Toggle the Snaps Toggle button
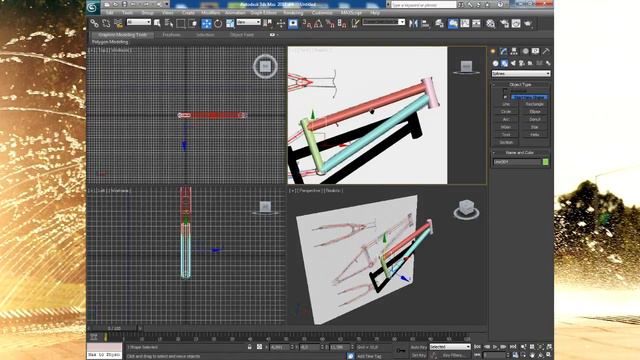 pos(306,23)
